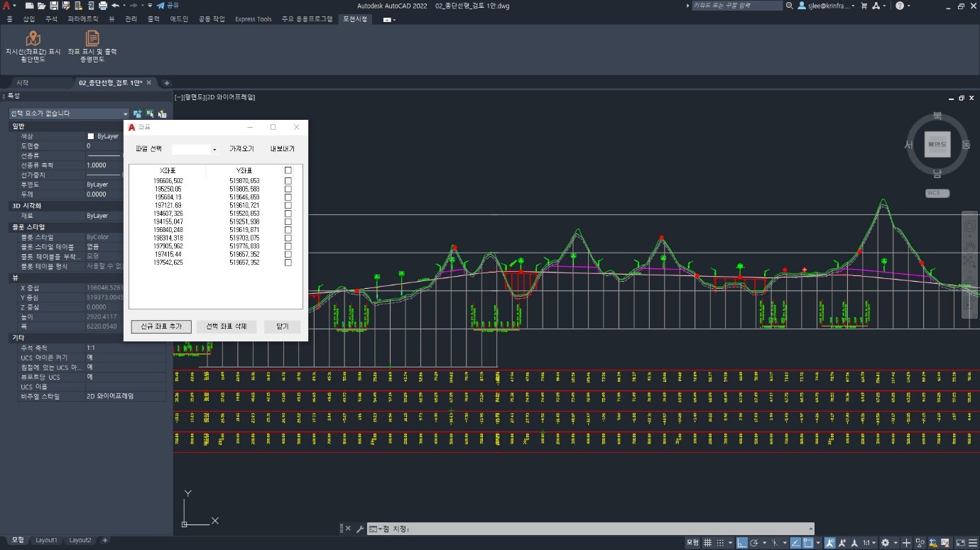Viewport: 980px width, 550px height.
Task: Click the [2D 와이어프레임] visual style label
Action: tap(230, 97)
